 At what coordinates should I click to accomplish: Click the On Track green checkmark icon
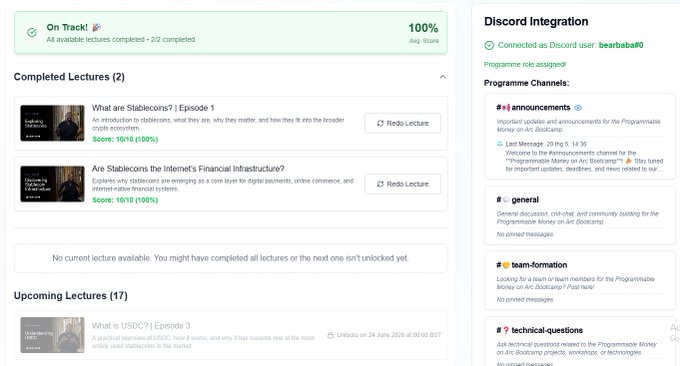coord(32,33)
